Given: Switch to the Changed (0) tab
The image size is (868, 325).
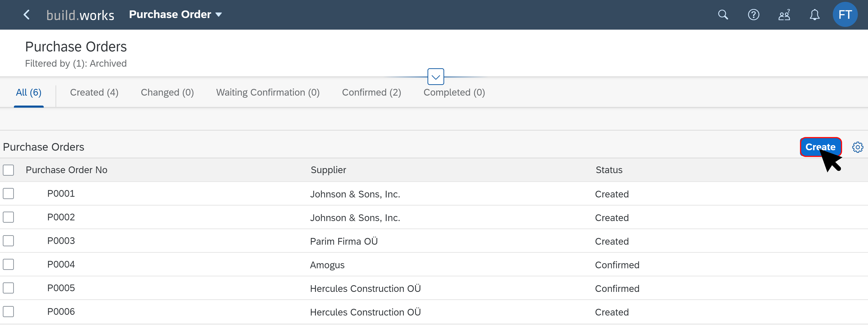Looking at the screenshot, I should (x=167, y=92).
